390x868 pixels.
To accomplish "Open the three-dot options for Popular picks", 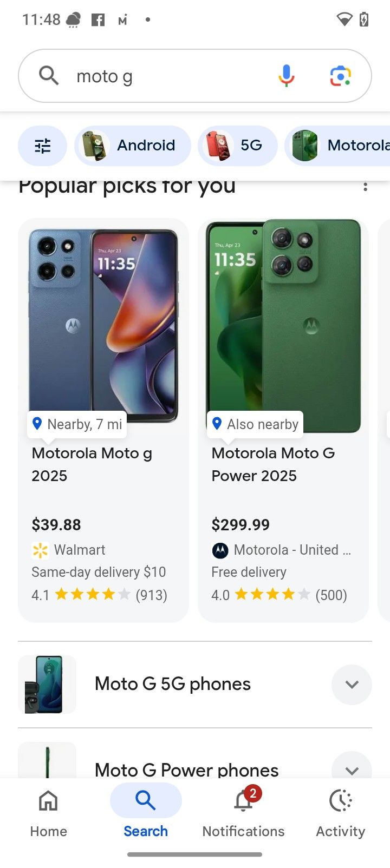I will click(x=366, y=187).
